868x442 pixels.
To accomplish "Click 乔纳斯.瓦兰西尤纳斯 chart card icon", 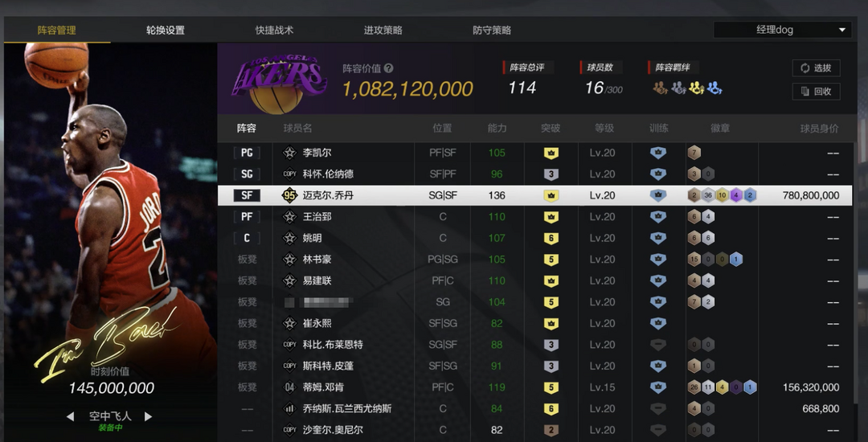I will tap(289, 409).
